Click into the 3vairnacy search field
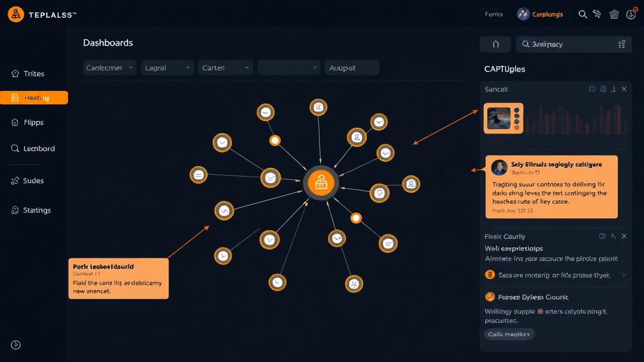644x362 pixels. click(574, 45)
